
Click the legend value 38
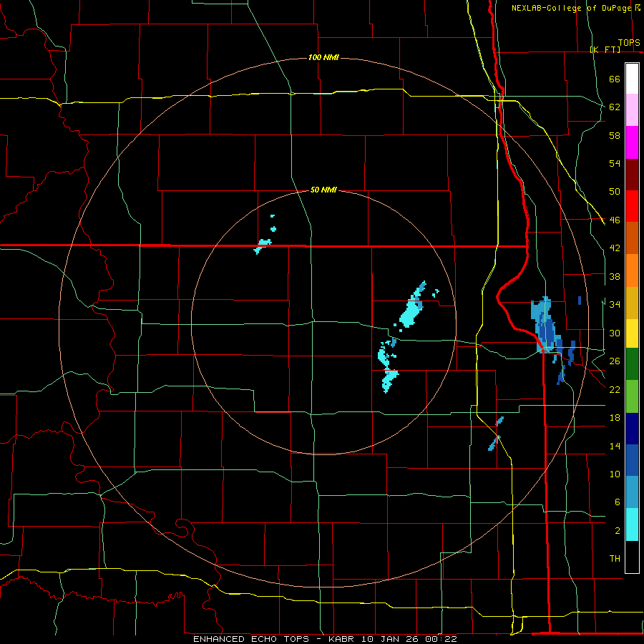[x=615, y=277]
